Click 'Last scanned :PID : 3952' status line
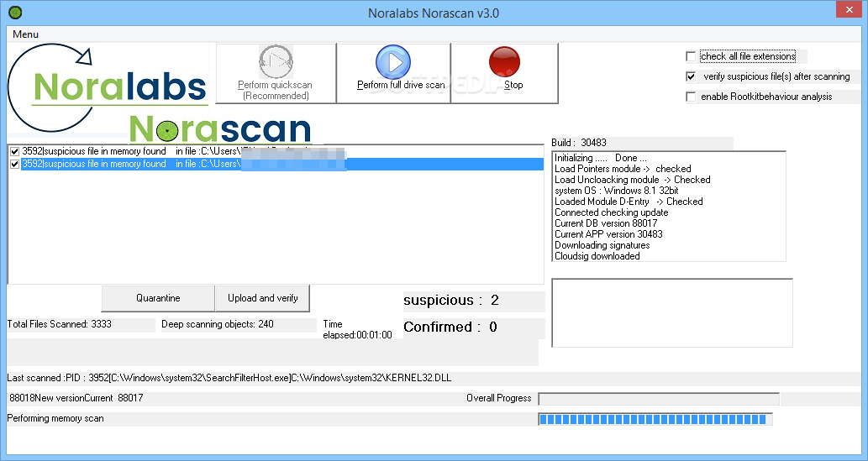This screenshot has width=868, height=461. [x=229, y=379]
